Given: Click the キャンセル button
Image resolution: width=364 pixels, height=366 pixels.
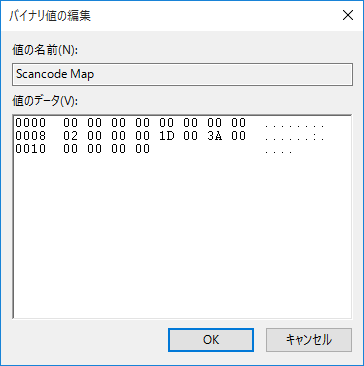Looking at the screenshot, I should pos(309,340).
